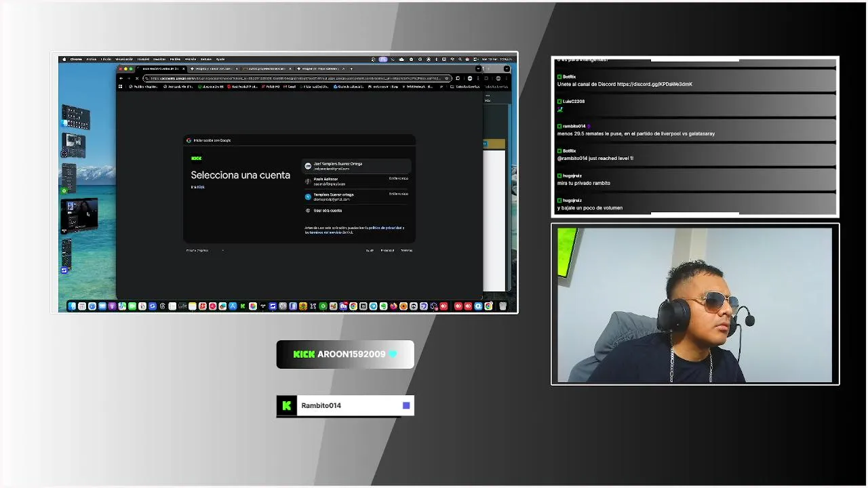Launch Safari from the Dock

(92, 306)
